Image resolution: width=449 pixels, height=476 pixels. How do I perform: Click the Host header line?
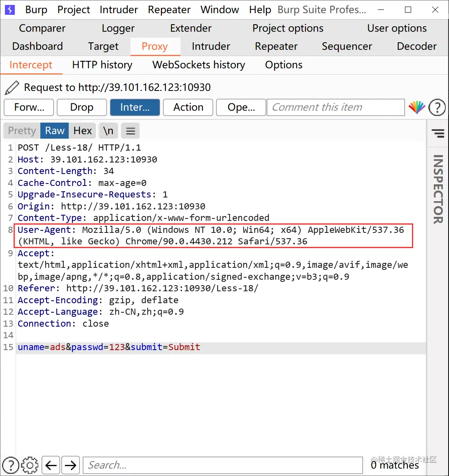[x=87, y=160]
